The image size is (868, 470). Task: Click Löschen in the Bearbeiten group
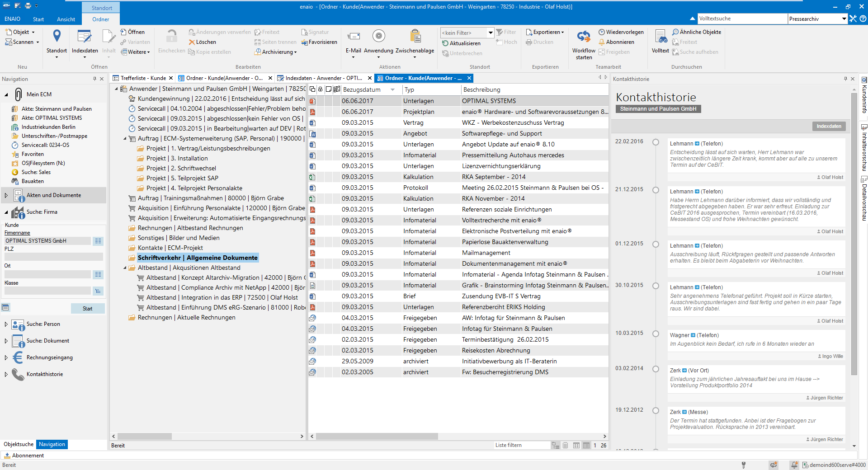click(x=202, y=42)
